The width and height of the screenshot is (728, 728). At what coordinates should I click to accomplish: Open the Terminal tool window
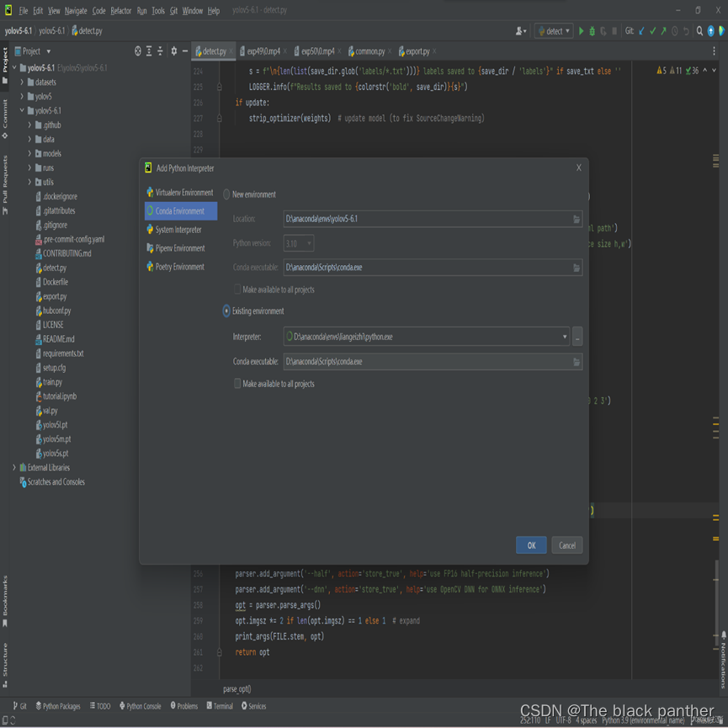(x=219, y=706)
